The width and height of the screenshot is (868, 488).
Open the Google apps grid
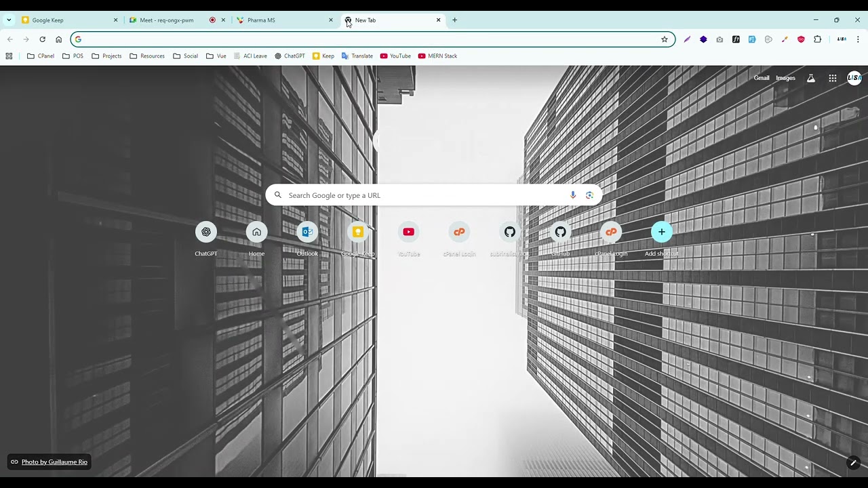(833, 78)
